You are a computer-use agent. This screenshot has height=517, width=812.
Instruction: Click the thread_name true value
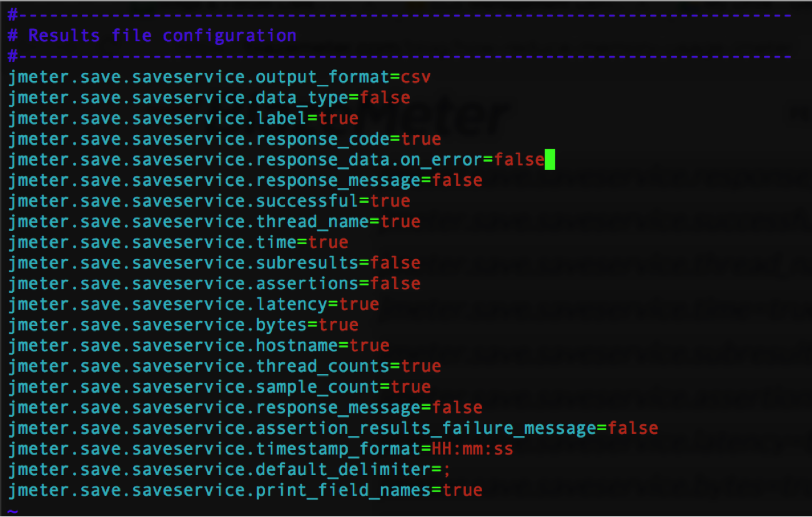[400, 222]
